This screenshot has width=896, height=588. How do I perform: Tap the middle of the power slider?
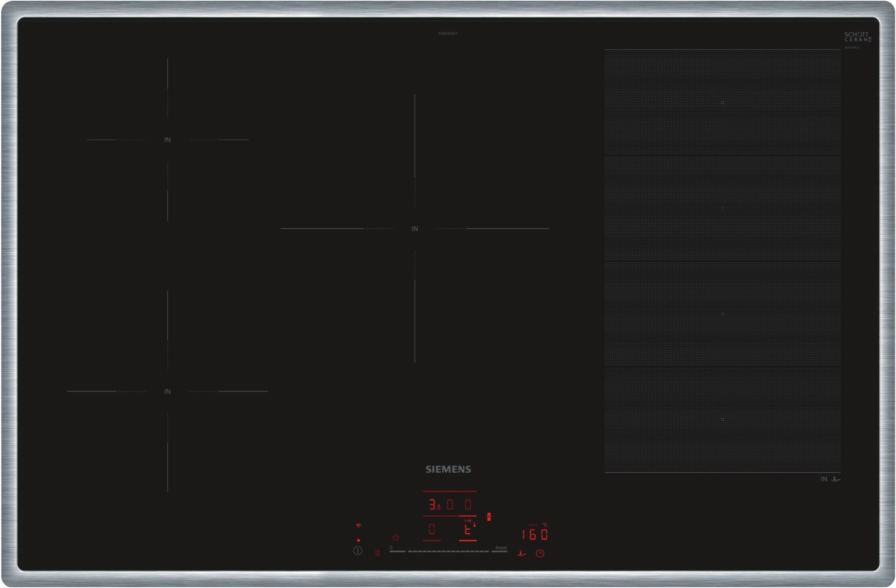coord(449,552)
